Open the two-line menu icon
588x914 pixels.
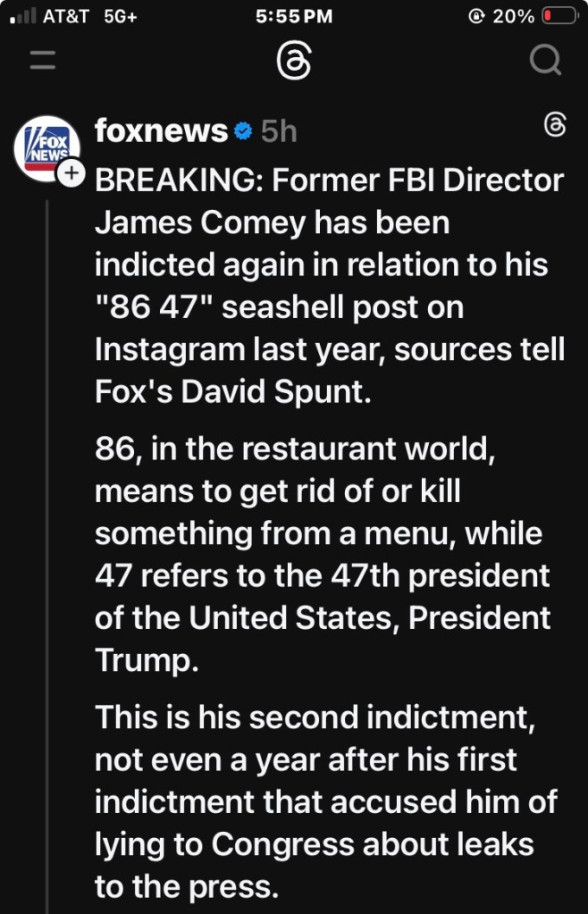tap(42, 61)
